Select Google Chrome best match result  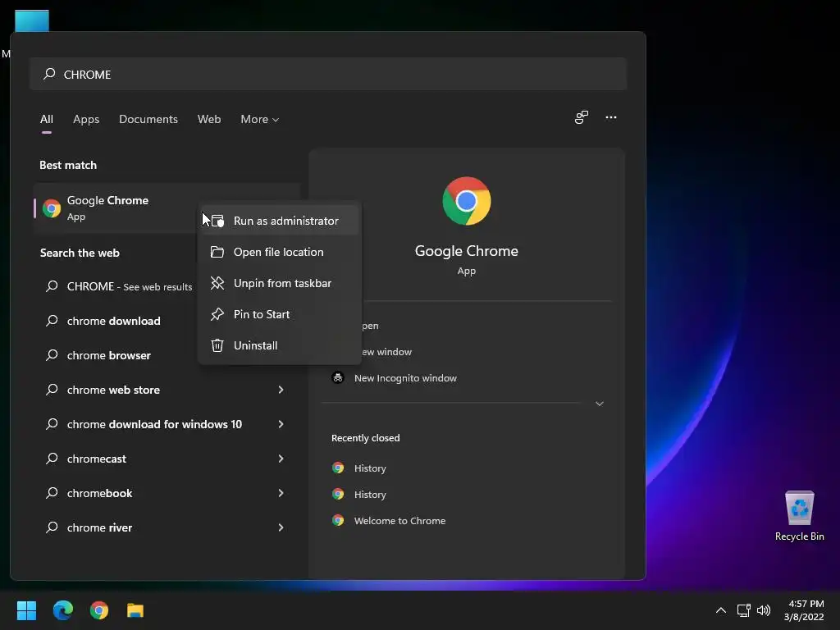coord(116,208)
